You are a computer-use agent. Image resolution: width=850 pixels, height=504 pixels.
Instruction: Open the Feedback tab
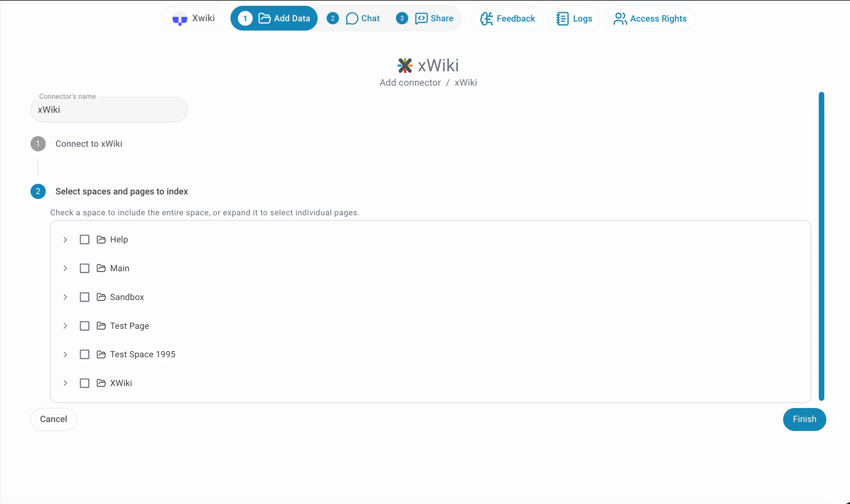click(507, 19)
